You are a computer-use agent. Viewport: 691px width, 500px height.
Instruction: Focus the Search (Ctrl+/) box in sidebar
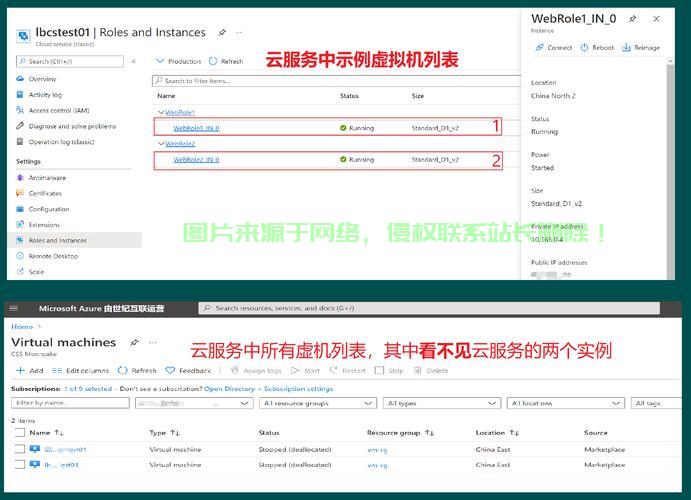coord(70,61)
